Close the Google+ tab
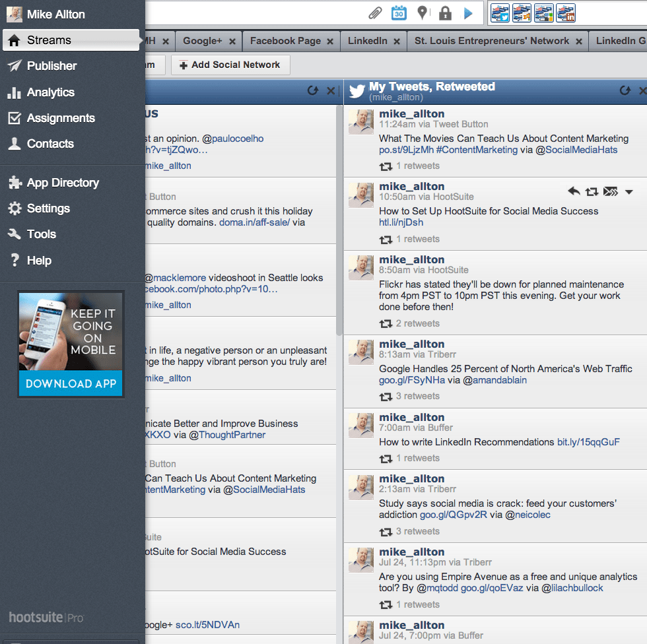This screenshot has width=647, height=644. [232, 41]
